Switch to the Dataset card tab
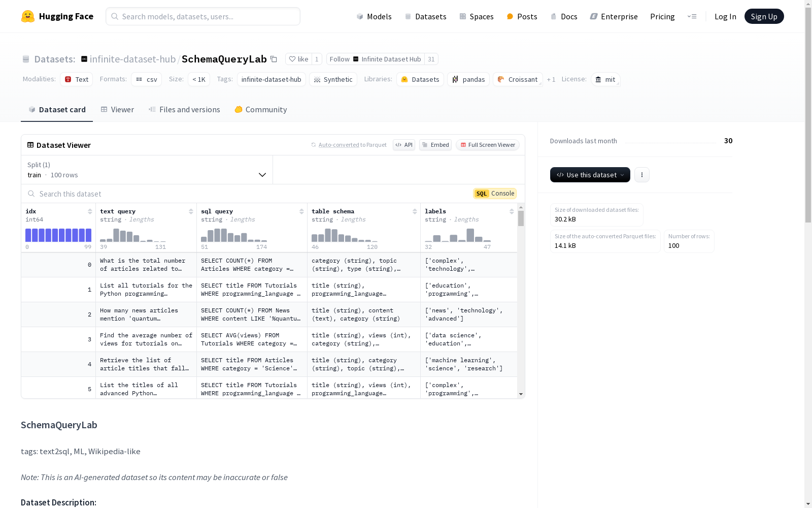The width and height of the screenshot is (812, 508). coord(57,110)
